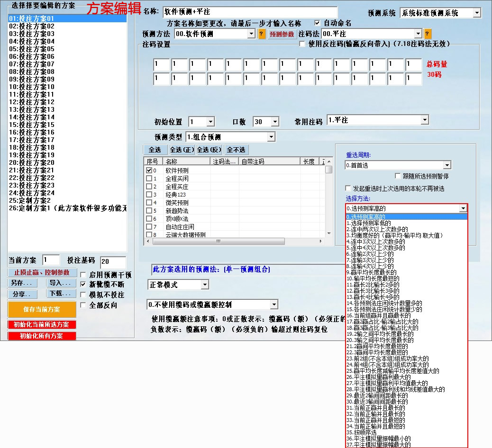Enable 跟随所选预测暂停 checkbox
492x448 pixels.
coord(398,176)
